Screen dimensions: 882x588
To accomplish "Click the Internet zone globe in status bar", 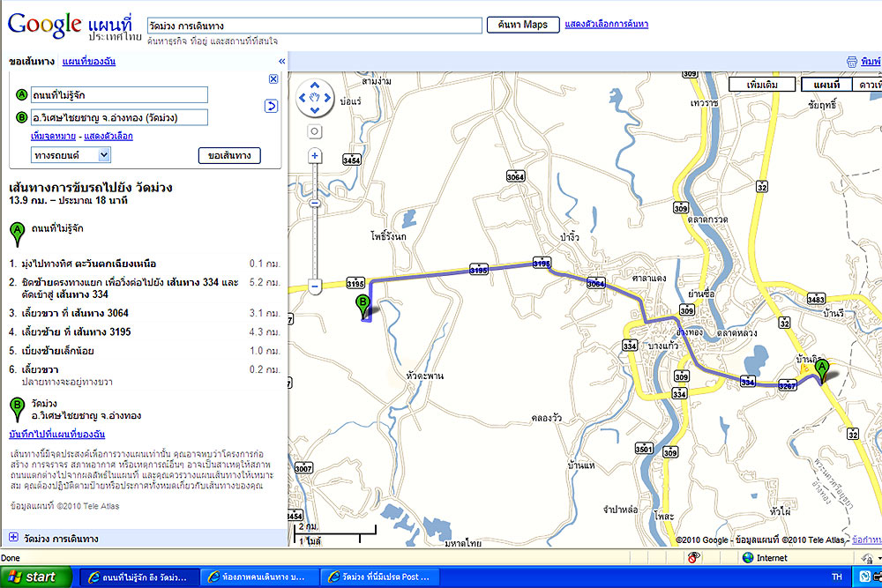I will tap(748, 558).
